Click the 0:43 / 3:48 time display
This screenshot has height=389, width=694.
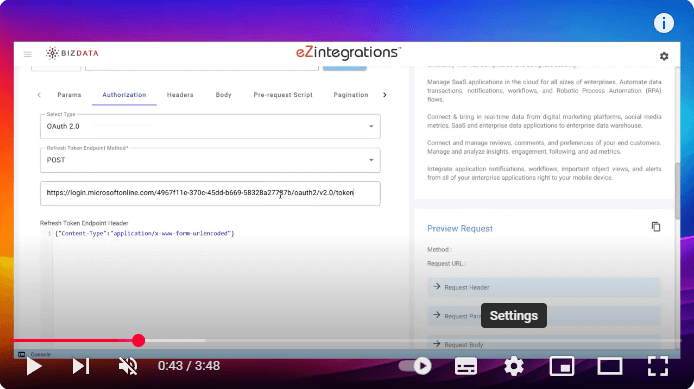click(x=189, y=366)
